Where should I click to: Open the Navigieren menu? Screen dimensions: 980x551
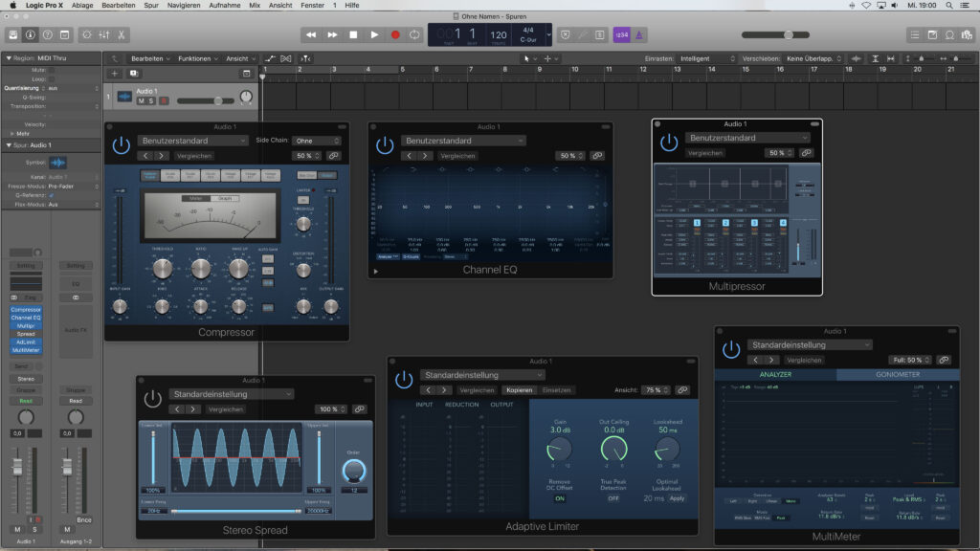tap(184, 5)
